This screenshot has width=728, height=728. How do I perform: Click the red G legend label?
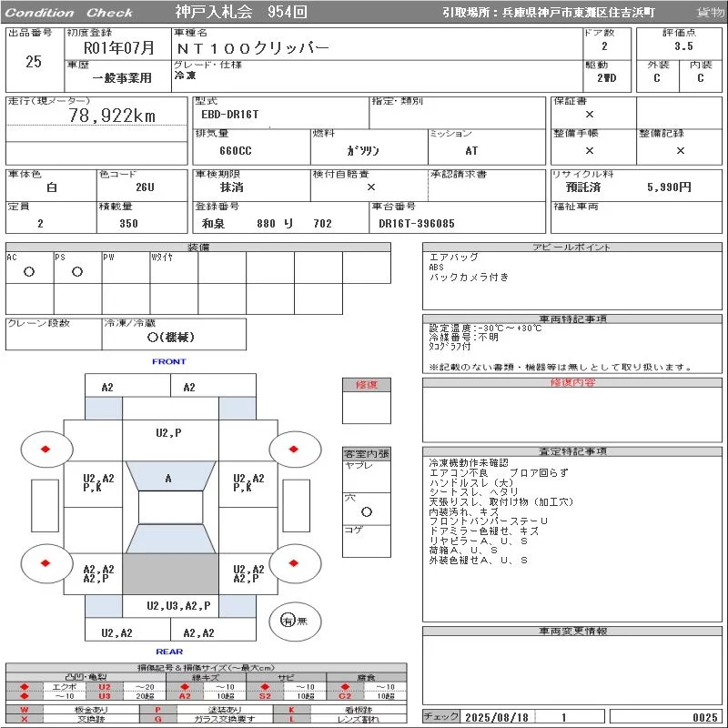tap(157, 719)
